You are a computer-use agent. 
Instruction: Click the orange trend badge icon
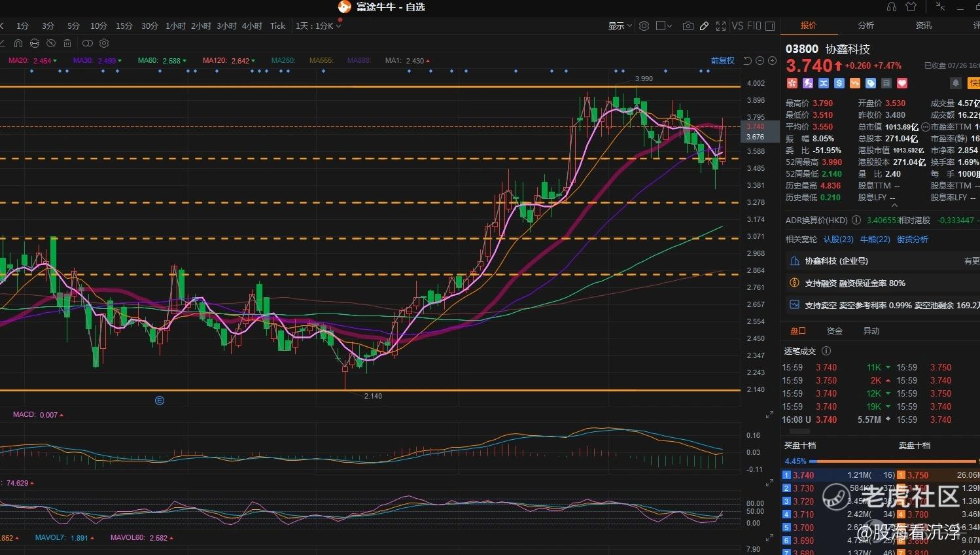[x=855, y=83]
